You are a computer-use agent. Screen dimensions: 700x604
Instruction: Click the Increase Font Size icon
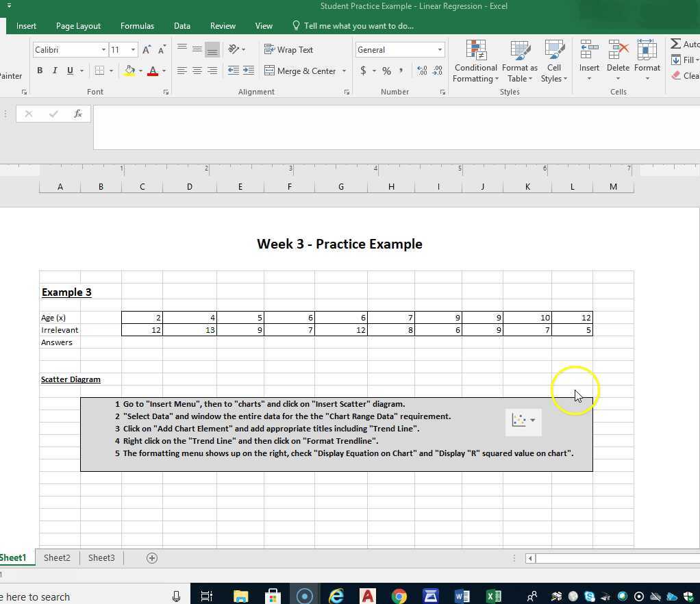(146, 49)
